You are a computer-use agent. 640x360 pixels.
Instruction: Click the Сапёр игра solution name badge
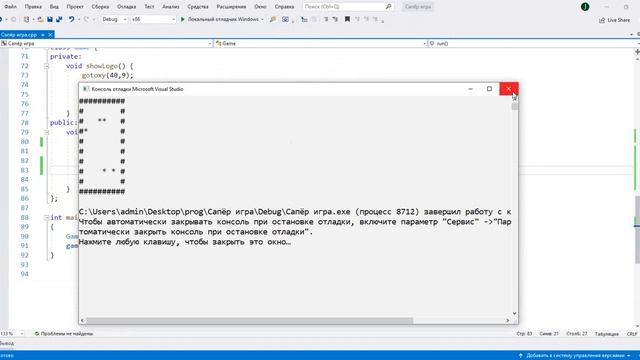[x=418, y=7]
